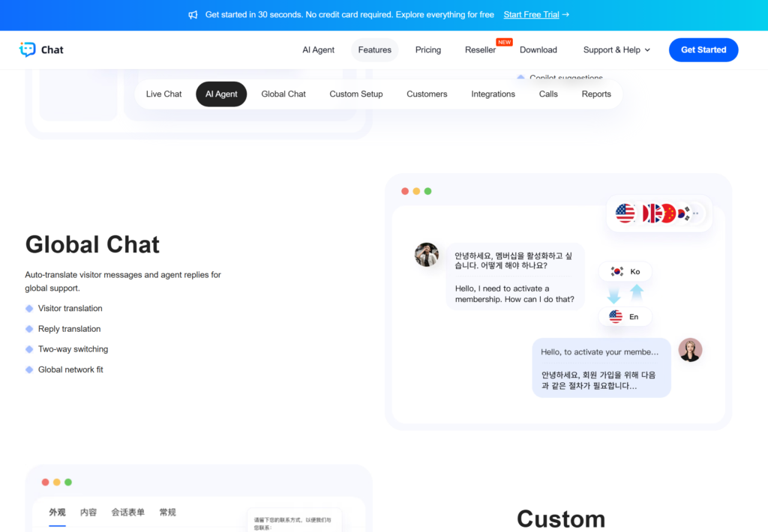Screen dimensions: 768x532
Task: Open the Reseller navigation item
Action: 480,50
